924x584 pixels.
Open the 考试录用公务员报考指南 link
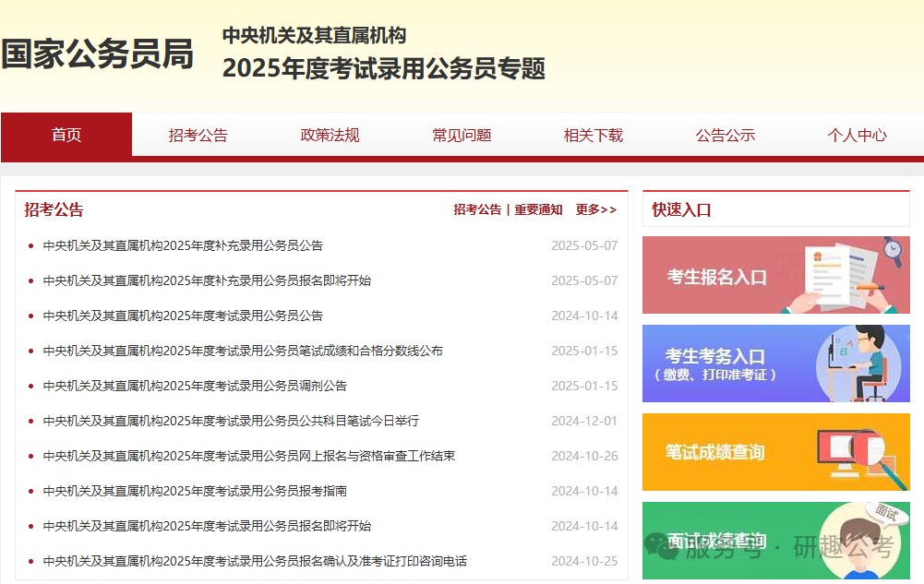(195, 491)
